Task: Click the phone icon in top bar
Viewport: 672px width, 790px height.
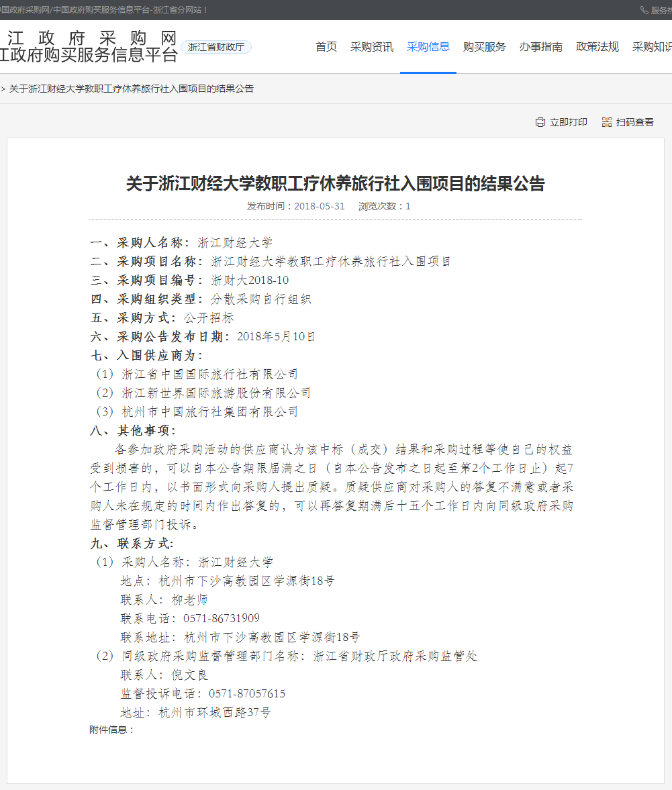Action: tap(644, 10)
